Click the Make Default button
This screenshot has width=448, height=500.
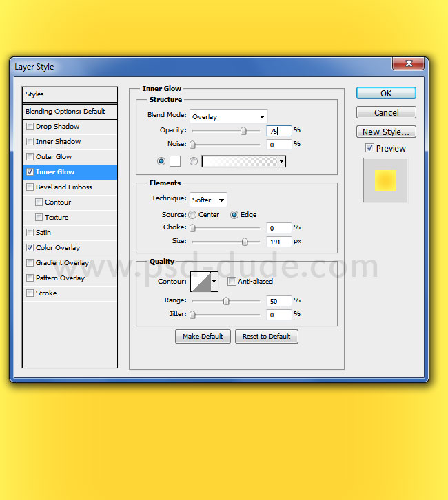(x=203, y=336)
